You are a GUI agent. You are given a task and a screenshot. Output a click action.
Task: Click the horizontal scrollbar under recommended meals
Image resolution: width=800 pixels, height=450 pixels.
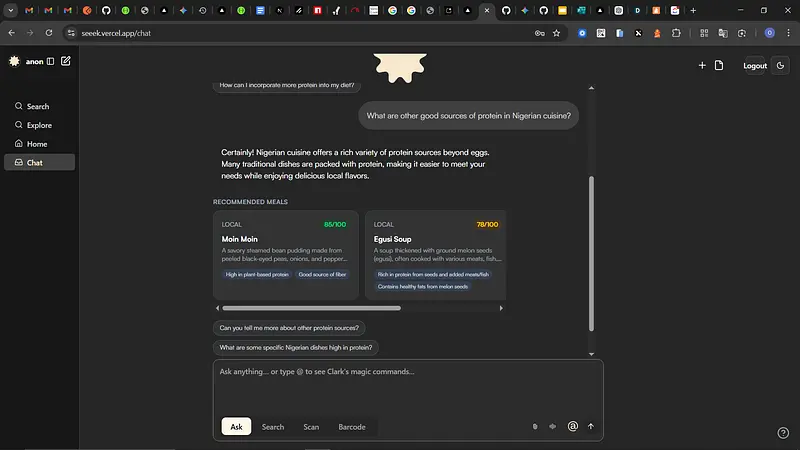tap(310, 308)
